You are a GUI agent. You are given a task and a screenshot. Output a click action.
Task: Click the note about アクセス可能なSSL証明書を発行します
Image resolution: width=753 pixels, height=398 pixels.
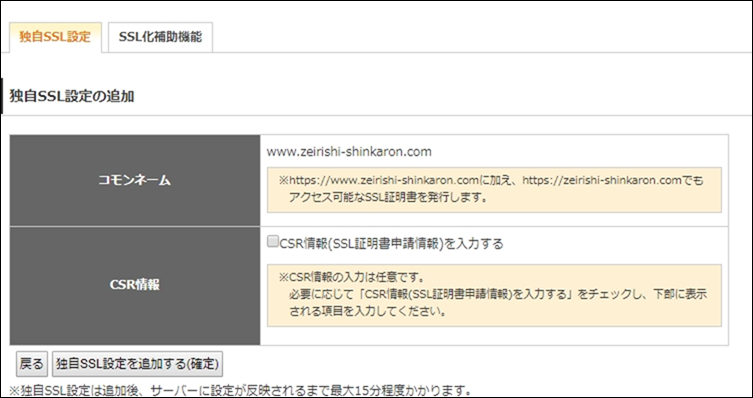494,189
